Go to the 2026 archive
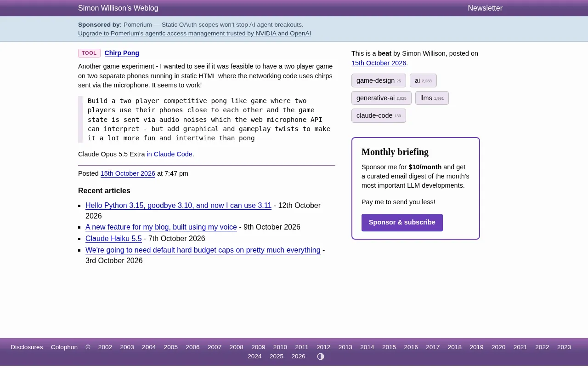The height and width of the screenshot is (368, 588). coord(299,356)
